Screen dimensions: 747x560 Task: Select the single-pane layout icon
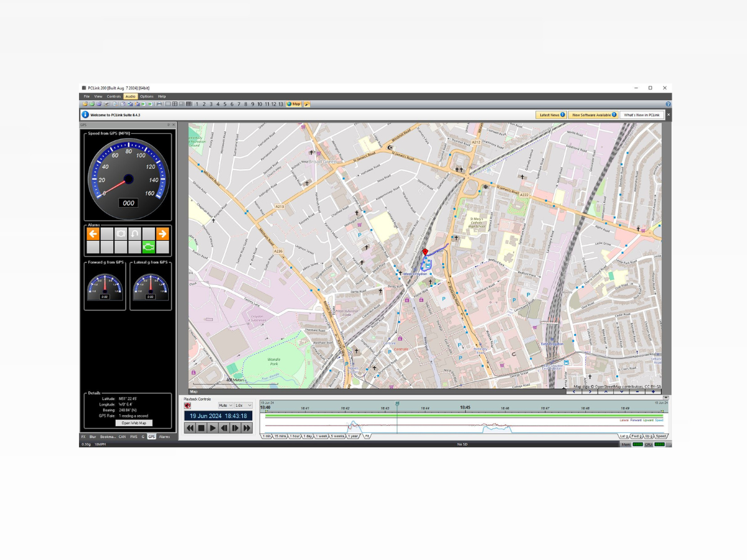point(168,104)
